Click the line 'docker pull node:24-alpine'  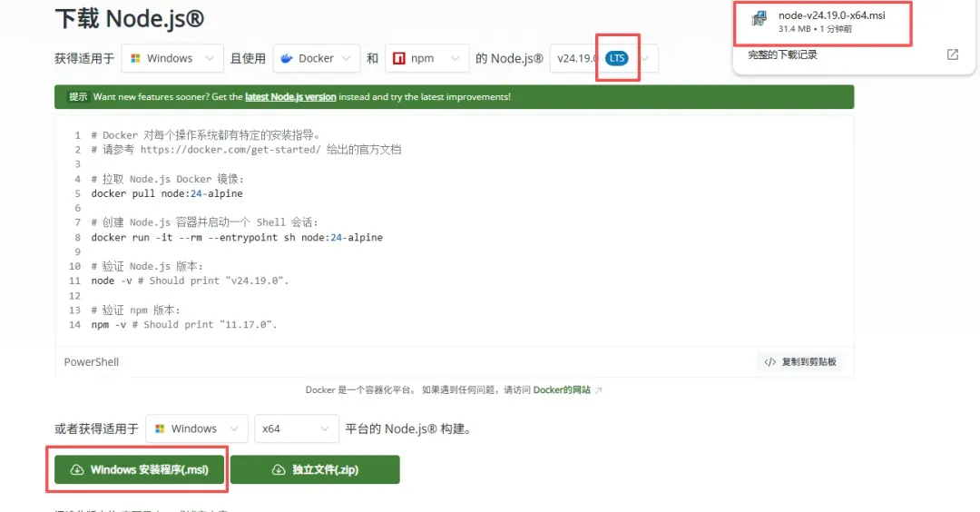pos(167,193)
